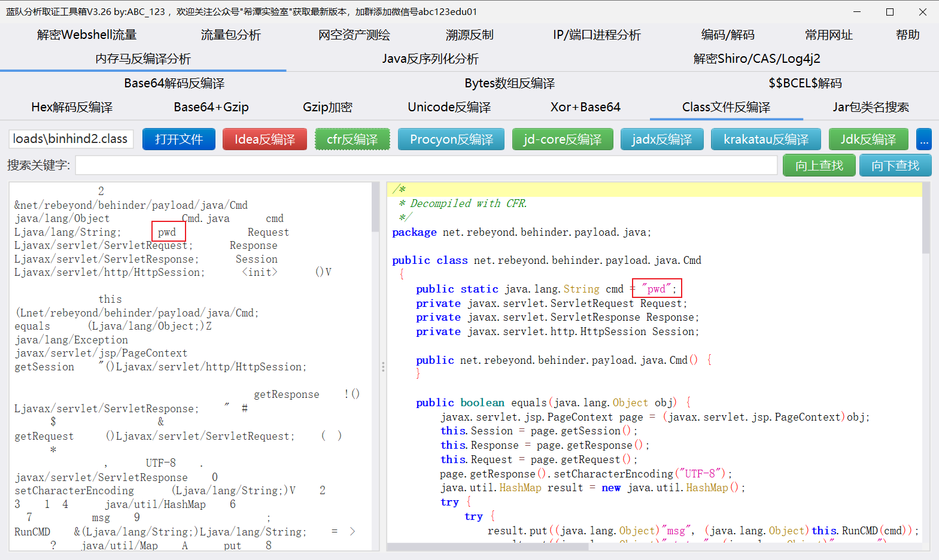Minimize the 蓝队分析取证工具箱 window

(857, 11)
